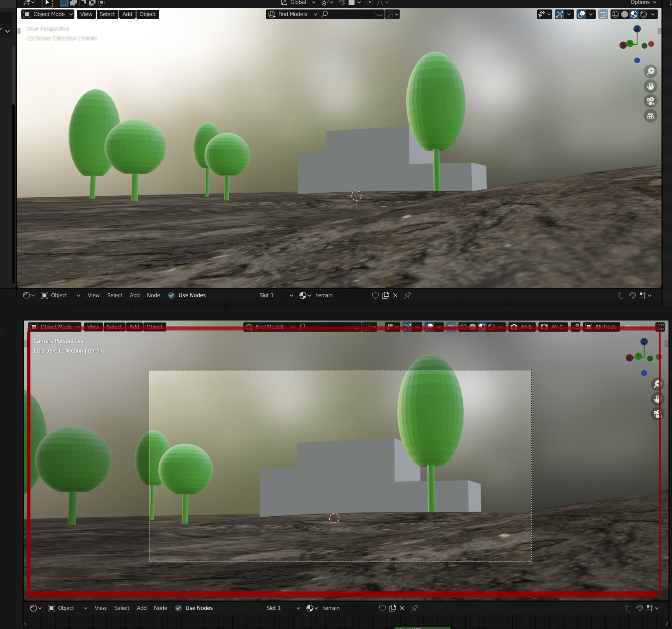Screen dimensions: 672x629
Task: Click the pan hand icon in the top viewport
Action: [651, 86]
